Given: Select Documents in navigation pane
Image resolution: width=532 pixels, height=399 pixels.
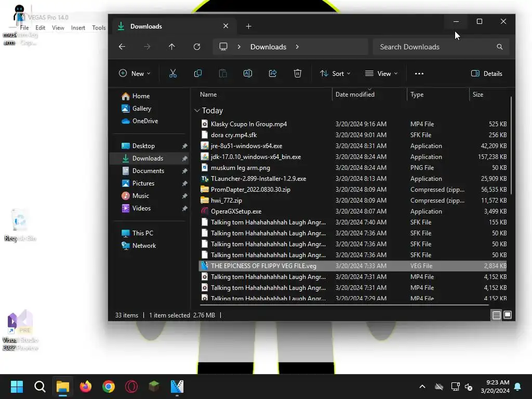Looking at the screenshot, I should 149,171.
